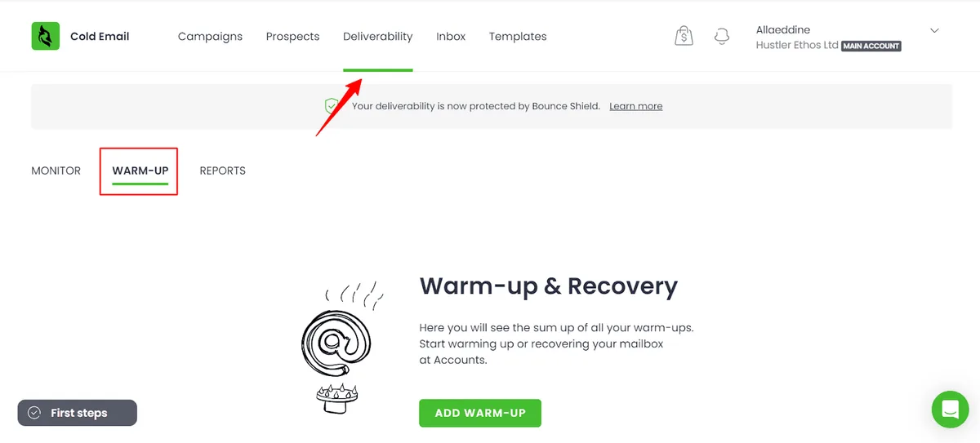Switch to the MONITOR tab
Image resolution: width=980 pixels, height=443 pixels.
pyautogui.click(x=56, y=171)
